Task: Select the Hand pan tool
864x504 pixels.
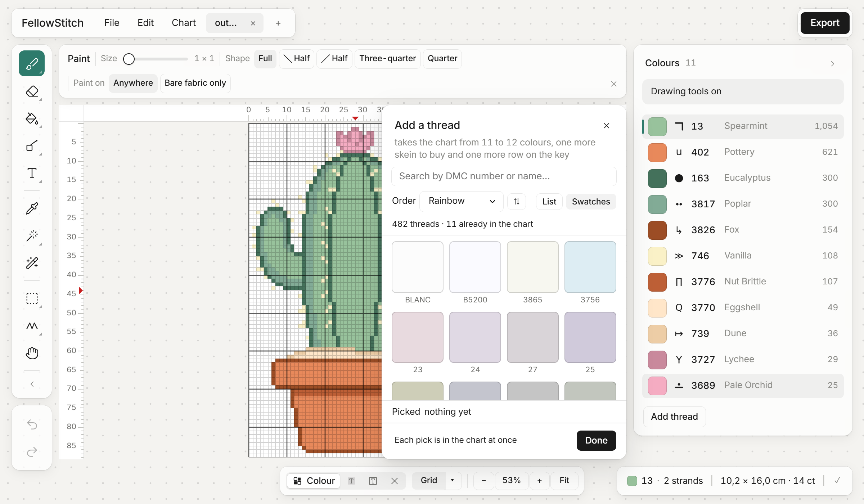Action: 32,353
